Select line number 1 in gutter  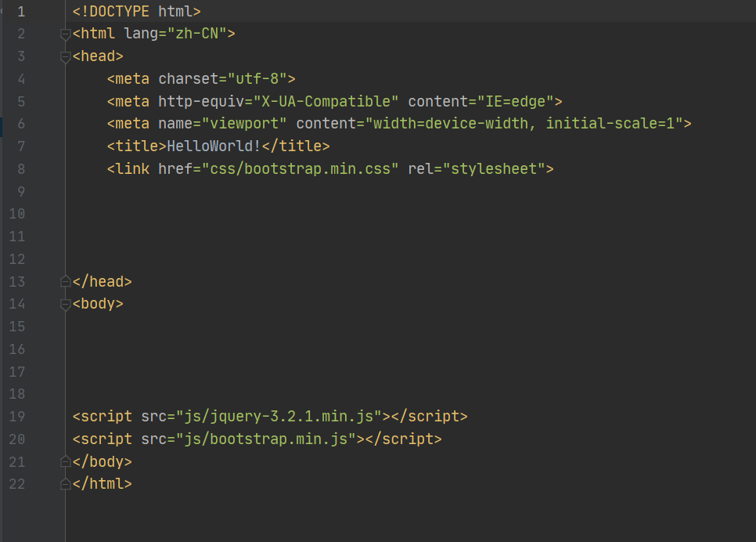click(x=21, y=12)
